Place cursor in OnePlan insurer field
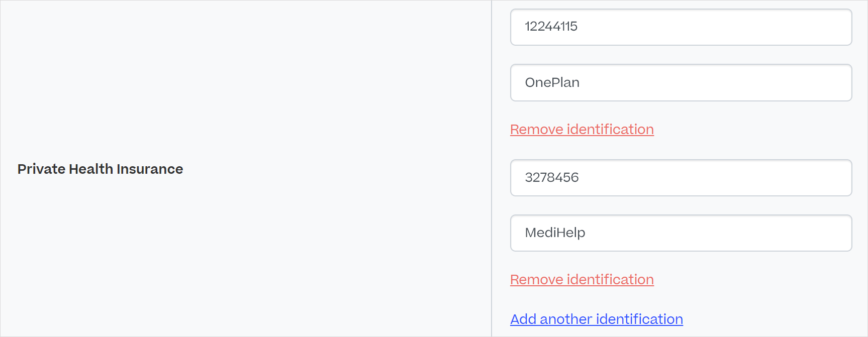The width and height of the screenshot is (868, 337). tap(681, 82)
